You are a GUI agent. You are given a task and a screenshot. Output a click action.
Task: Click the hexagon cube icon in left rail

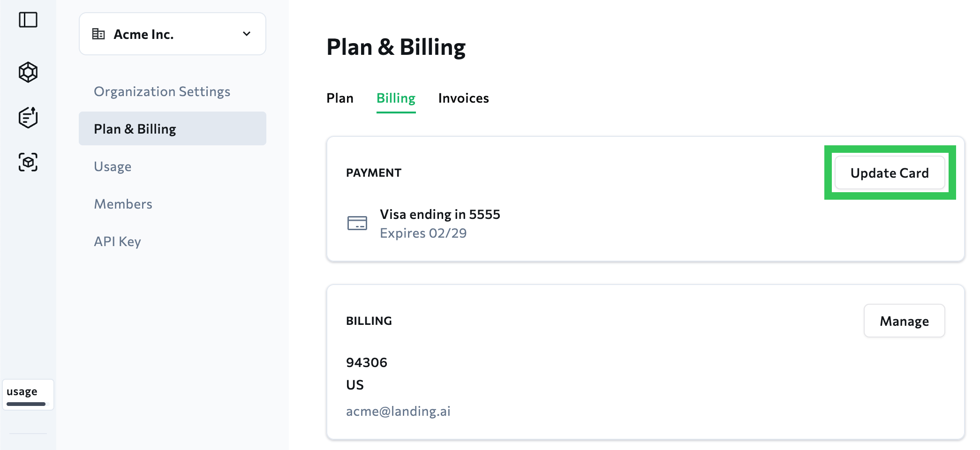tap(28, 72)
